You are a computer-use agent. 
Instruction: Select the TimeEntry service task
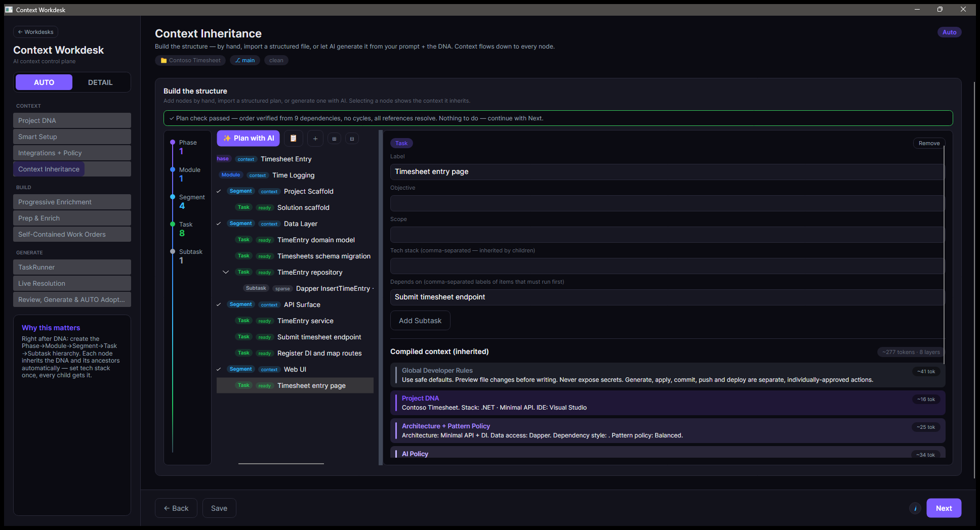[x=295, y=321]
